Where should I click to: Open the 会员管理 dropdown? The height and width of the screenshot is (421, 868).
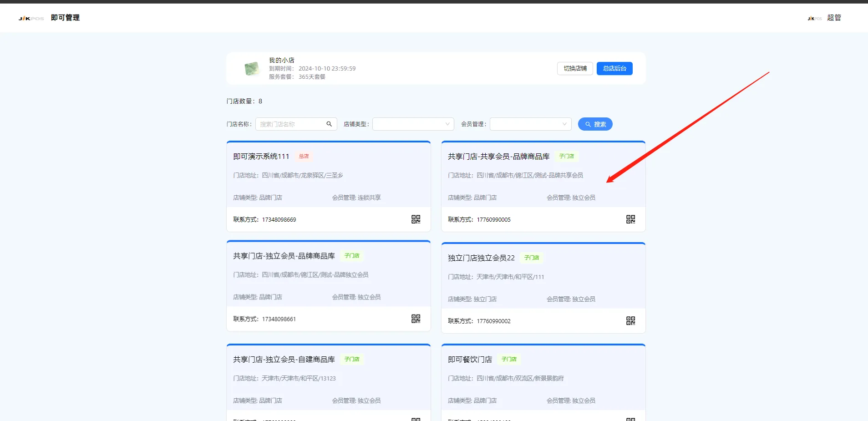(x=529, y=124)
